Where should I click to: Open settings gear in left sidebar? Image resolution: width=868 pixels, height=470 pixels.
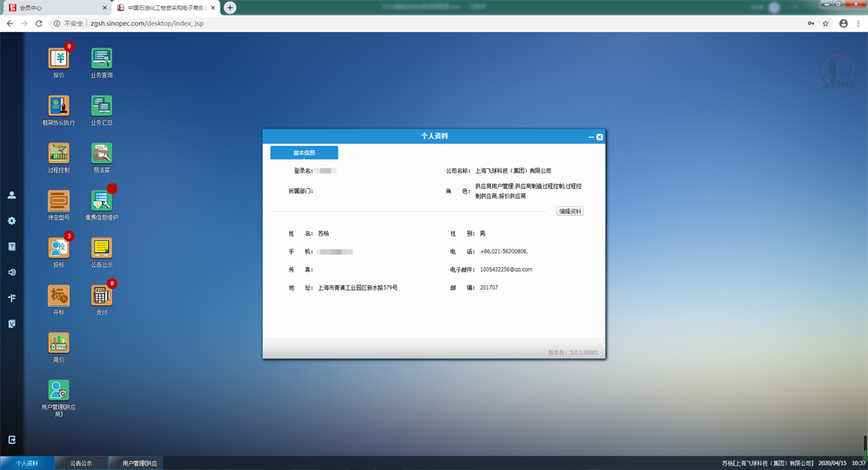pyautogui.click(x=12, y=221)
